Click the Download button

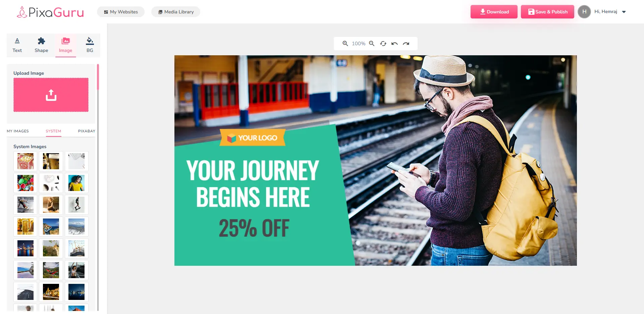pos(494,12)
